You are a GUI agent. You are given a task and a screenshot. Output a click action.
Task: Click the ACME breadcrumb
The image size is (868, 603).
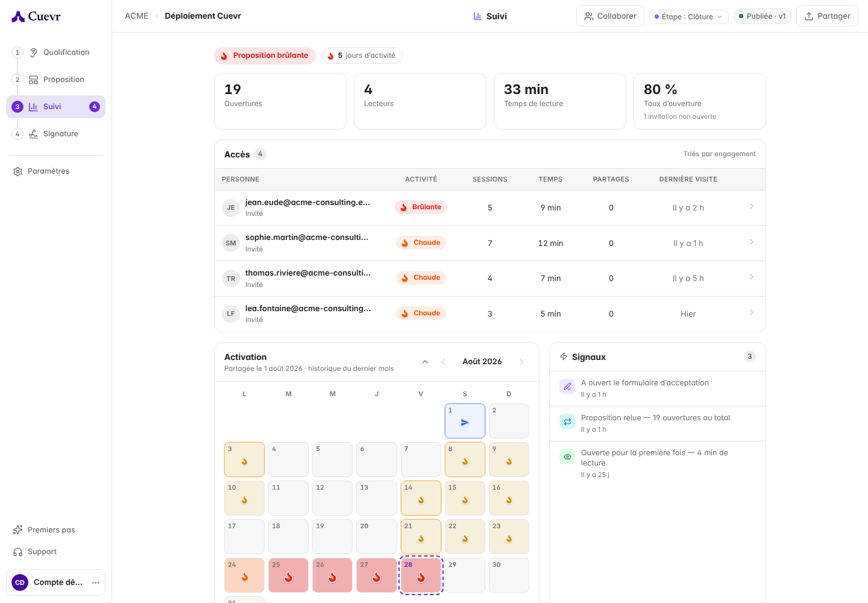coord(136,16)
